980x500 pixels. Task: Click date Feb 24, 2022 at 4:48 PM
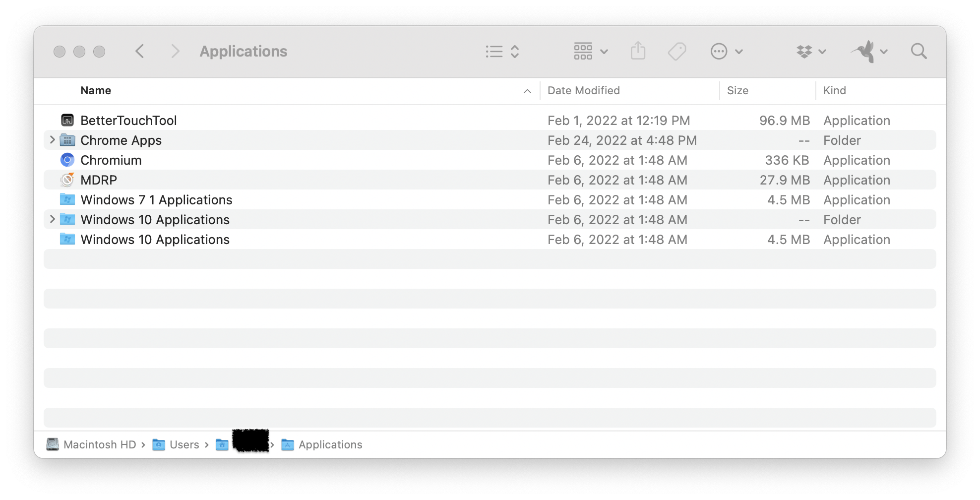click(x=622, y=140)
